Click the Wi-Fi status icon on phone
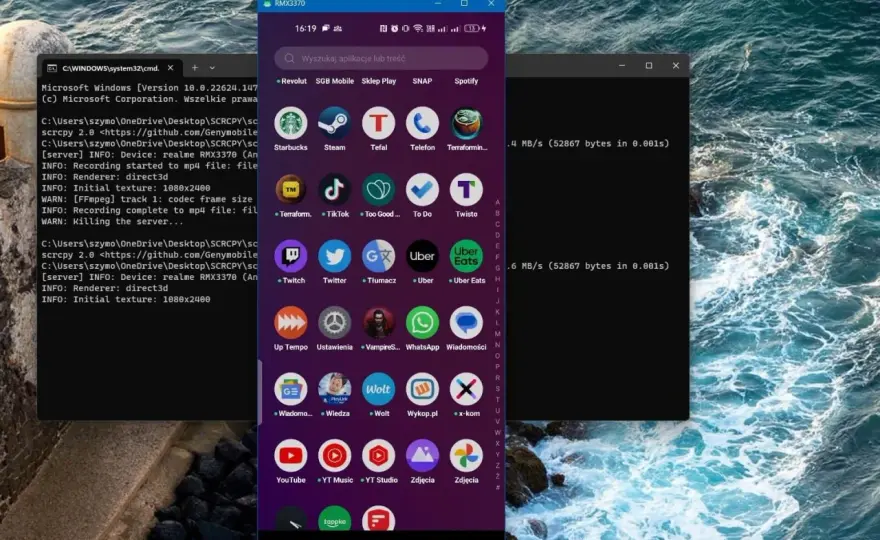The image size is (880, 540). [x=418, y=28]
